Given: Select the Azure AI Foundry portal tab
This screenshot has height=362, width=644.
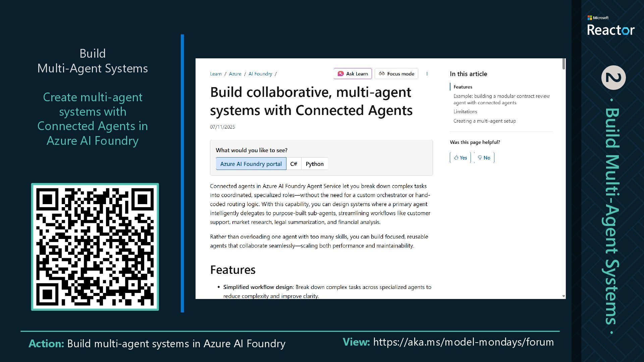Looking at the screenshot, I should [x=251, y=164].
